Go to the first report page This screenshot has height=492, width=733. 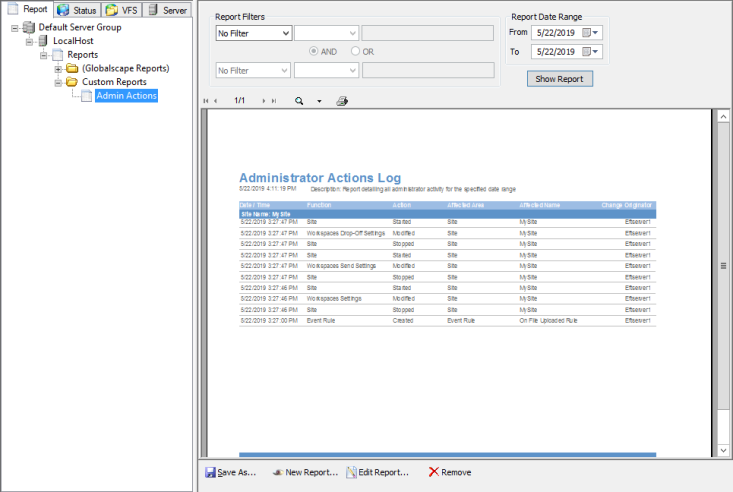click(206, 101)
